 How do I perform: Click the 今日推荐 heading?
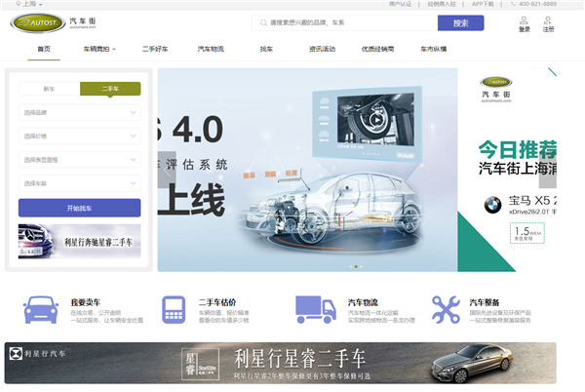click(518, 149)
